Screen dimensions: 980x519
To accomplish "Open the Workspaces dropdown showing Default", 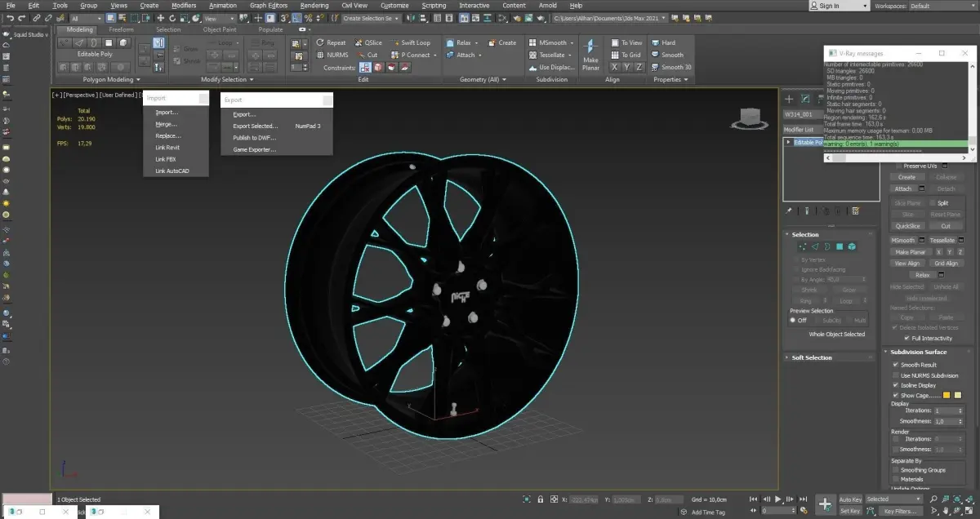I will tap(942, 6).
